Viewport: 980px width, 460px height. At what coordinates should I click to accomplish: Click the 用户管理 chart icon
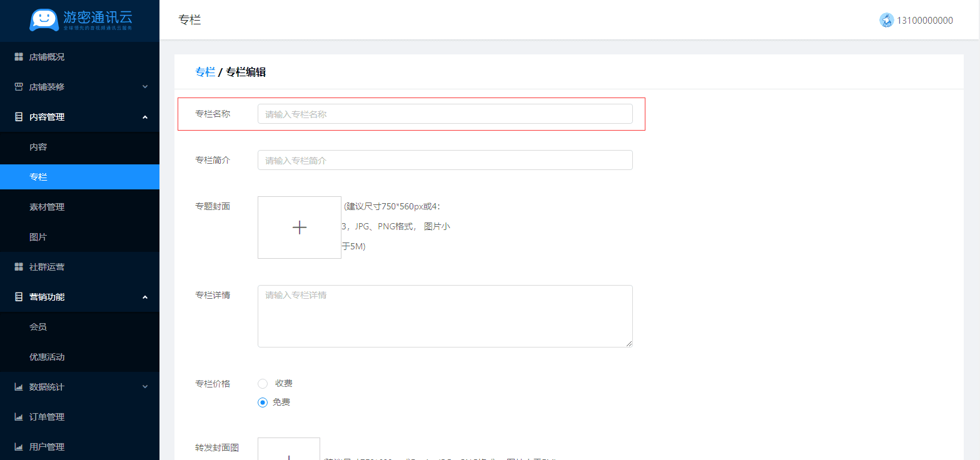tap(19, 447)
